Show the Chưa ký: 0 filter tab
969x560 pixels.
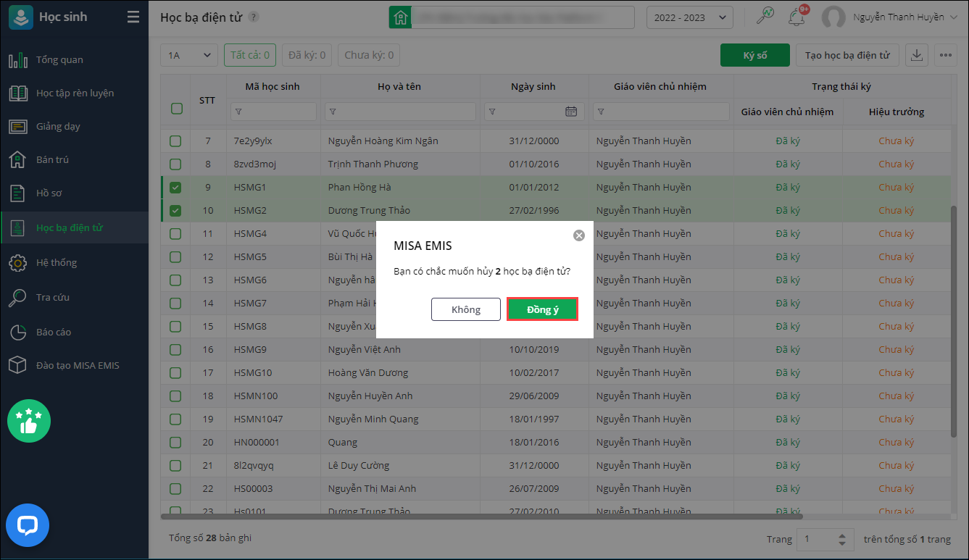(x=369, y=55)
